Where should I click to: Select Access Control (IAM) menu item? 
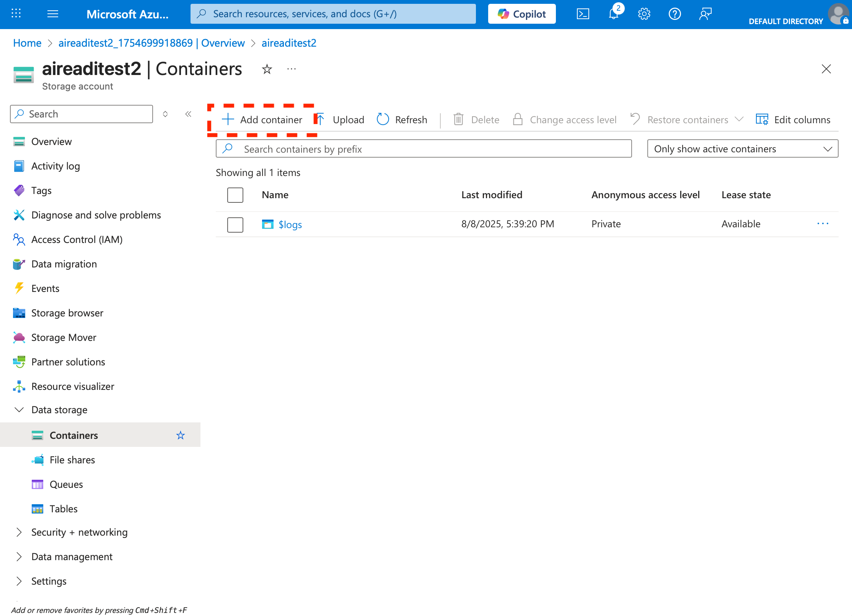tap(77, 240)
